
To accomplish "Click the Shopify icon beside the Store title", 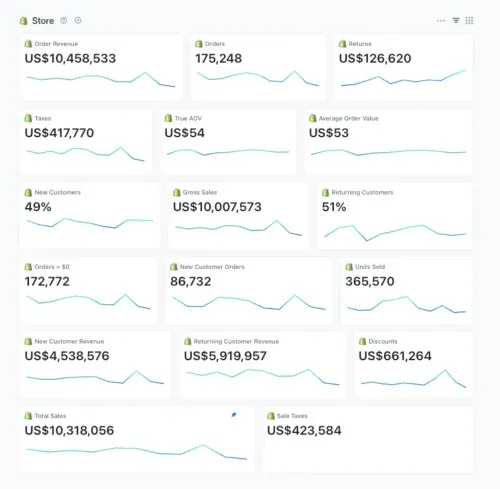I will coord(23,21).
